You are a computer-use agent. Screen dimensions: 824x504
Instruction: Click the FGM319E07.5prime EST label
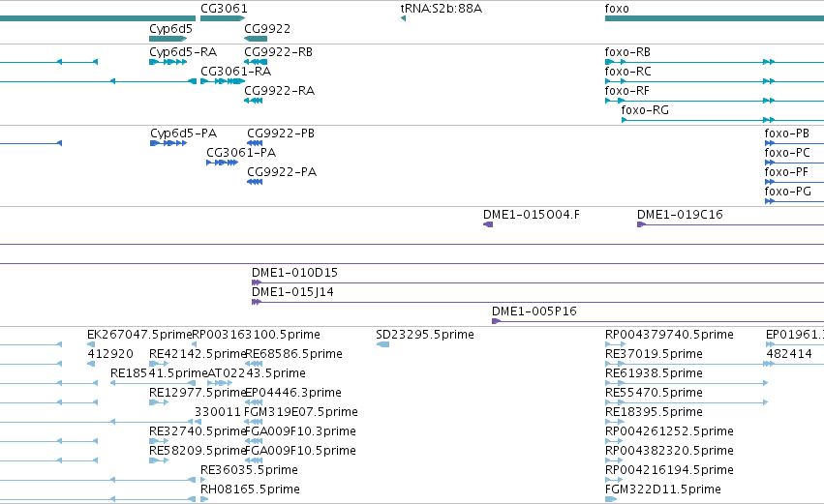point(300,412)
